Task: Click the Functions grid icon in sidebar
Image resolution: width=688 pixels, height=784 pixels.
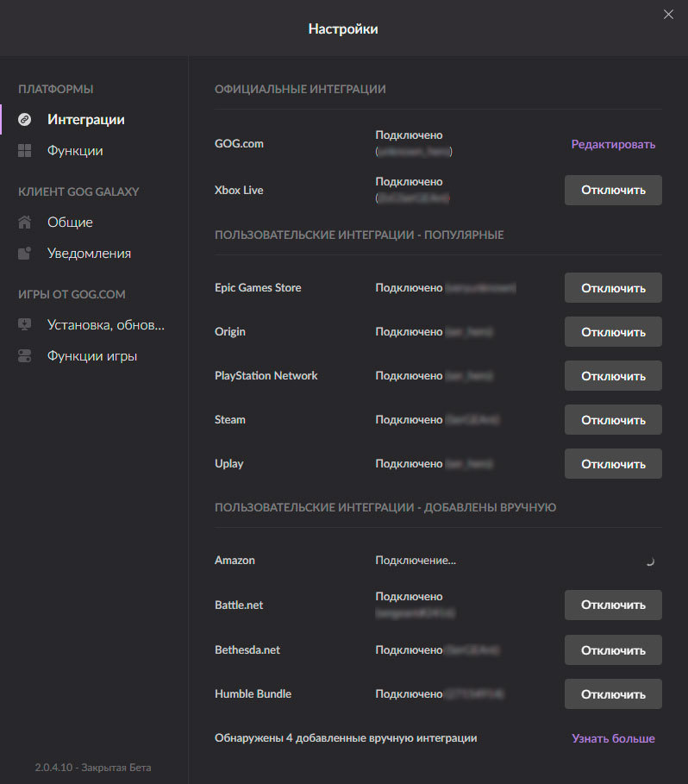Action: (x=25, y=151)
